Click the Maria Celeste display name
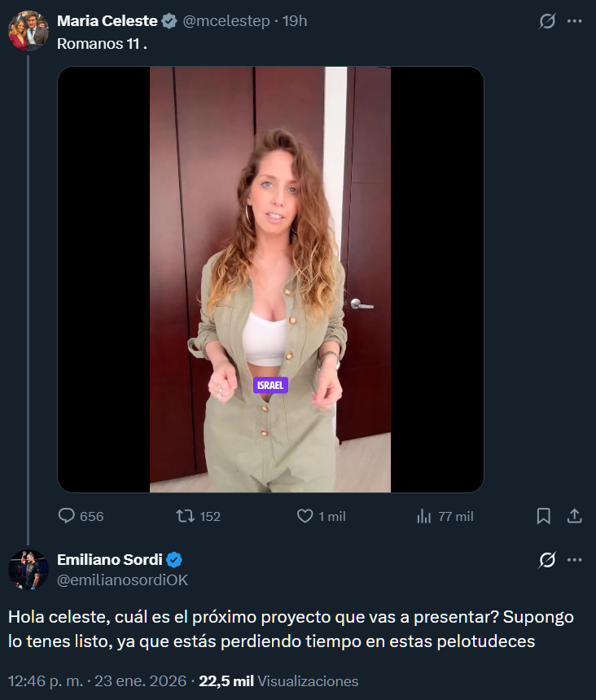 [x=107, y=22]
